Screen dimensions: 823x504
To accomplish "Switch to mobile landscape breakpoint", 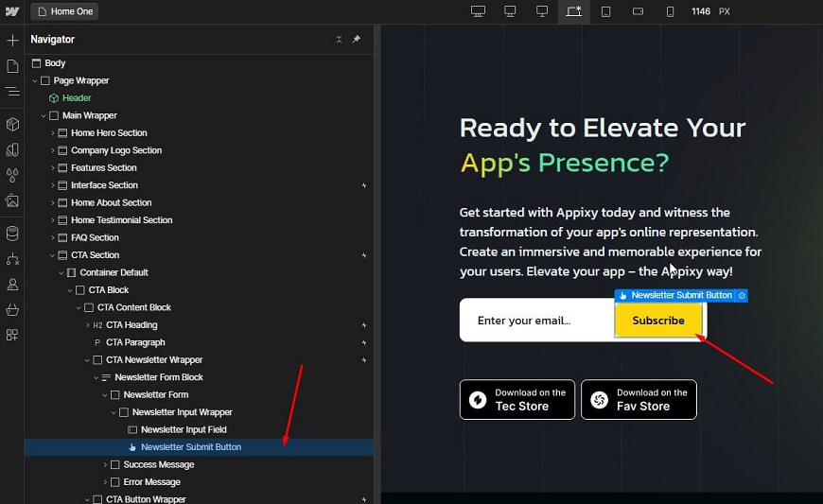I will pos(639,11).
